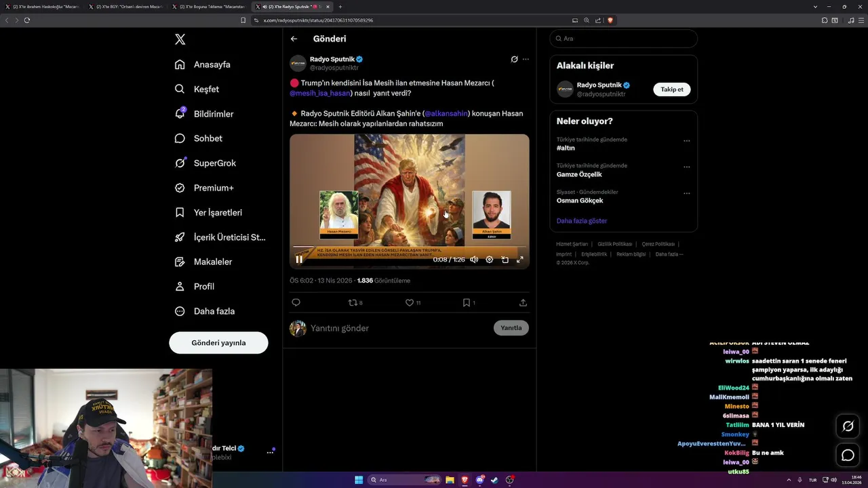868x488 pixels.
Task: Open floating Grok button at bottom right
Action: coord(848,426)
